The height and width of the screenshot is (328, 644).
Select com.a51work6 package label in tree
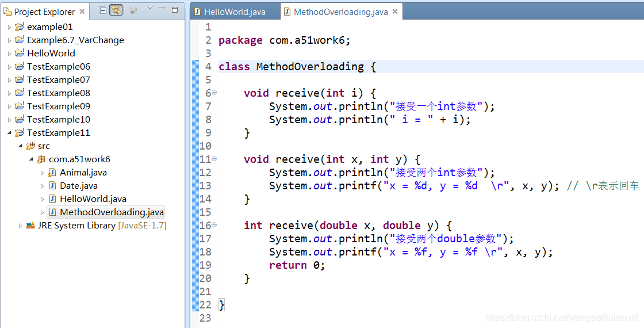(80, 159)
